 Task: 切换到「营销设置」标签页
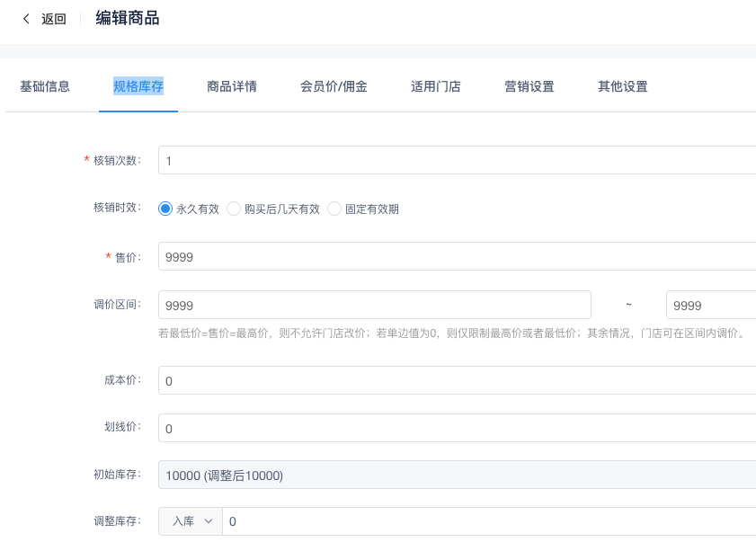click(529, 86)
